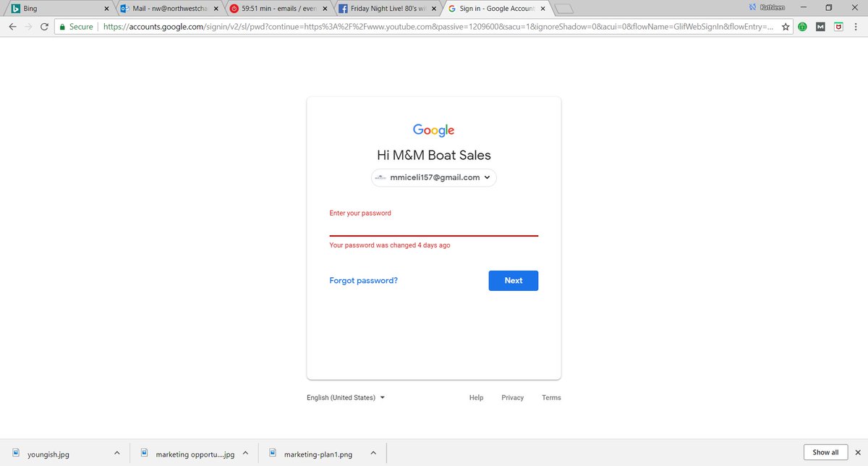868x466 pixels.
Task: Close the downloads bar
Action: pos(858,452)
